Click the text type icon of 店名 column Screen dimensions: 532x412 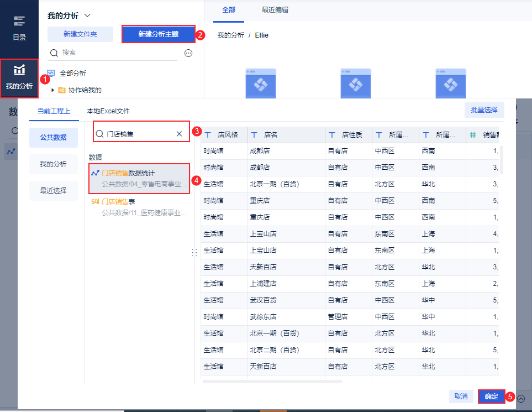254,135
